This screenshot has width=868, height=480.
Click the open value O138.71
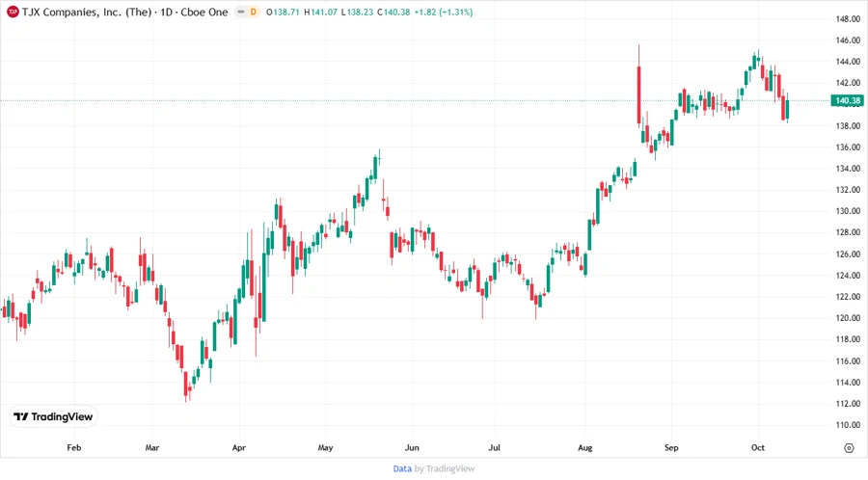click(284, 13)
